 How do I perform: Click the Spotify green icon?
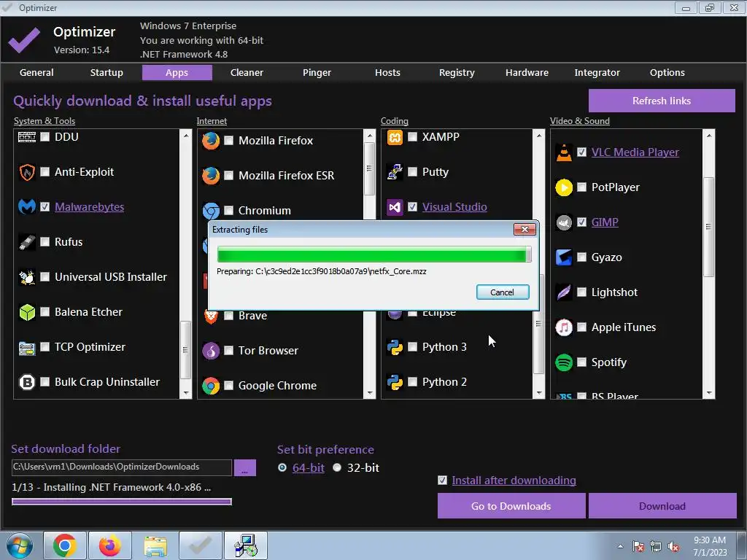(564, 362)
